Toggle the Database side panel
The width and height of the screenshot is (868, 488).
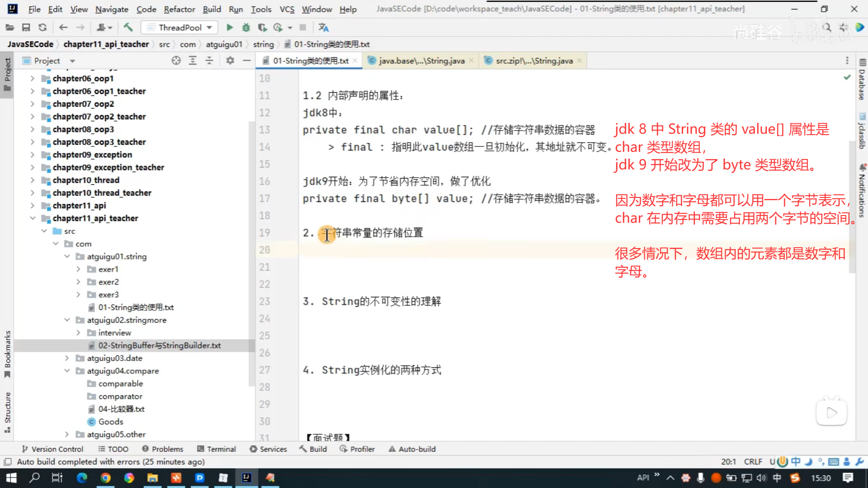click(862, 80)
